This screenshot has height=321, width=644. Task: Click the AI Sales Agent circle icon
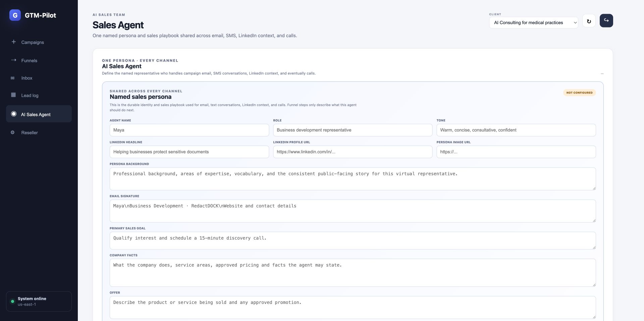(14, 114)
